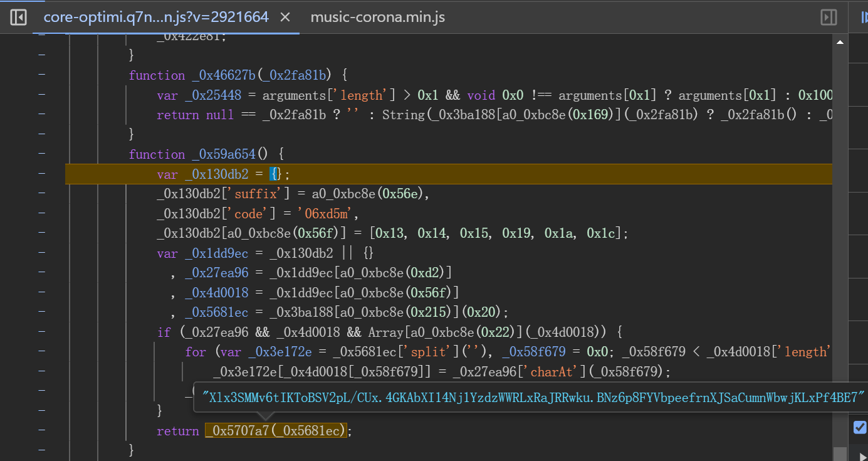Switch to music-corona.min.js tab
Viewport: 868px width, 461px height.
(377, 17)
